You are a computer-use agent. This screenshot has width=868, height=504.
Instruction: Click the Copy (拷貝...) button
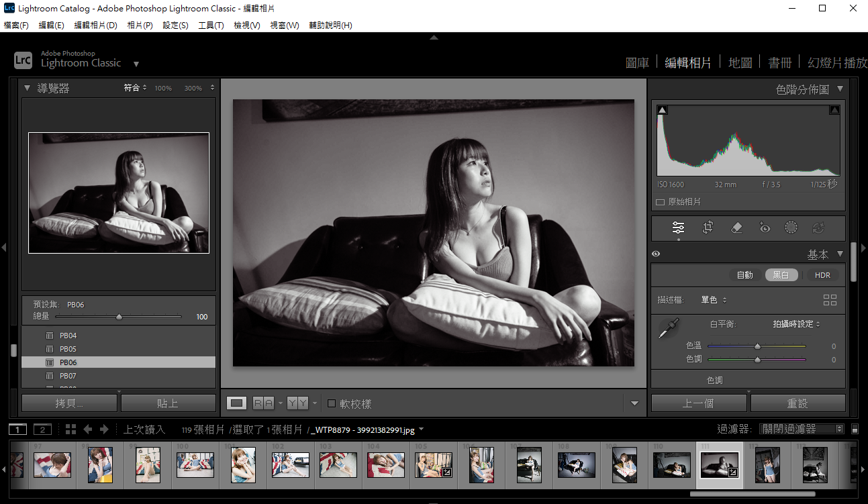[69, 403]
